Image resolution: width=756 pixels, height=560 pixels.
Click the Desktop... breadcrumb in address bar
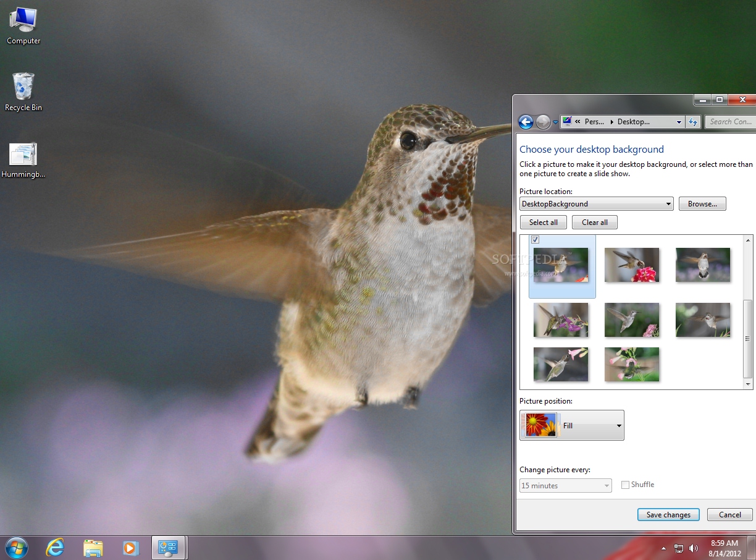pyautogui.click(x=634, y=122)
